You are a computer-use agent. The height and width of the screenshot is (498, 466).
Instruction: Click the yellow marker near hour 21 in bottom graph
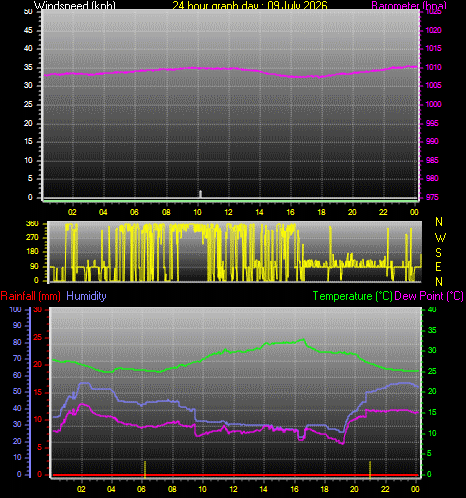[370, 469]
